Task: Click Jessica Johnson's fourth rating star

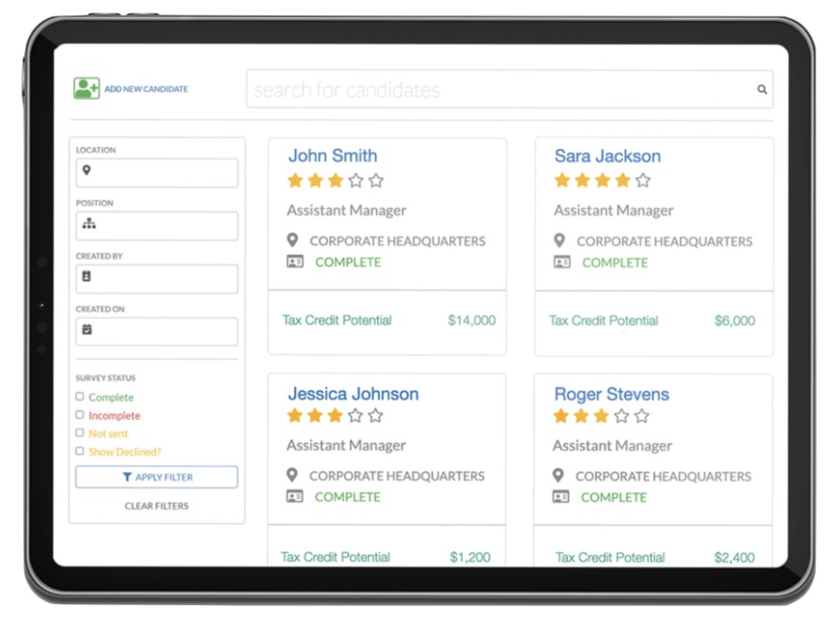Action: pos(356,416)
